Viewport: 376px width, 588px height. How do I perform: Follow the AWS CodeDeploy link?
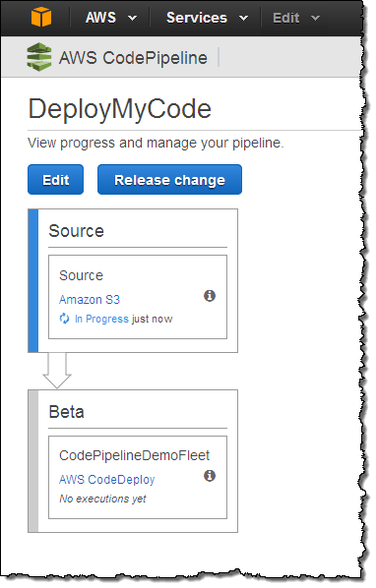pyautogui.click(x=107, y=480)
